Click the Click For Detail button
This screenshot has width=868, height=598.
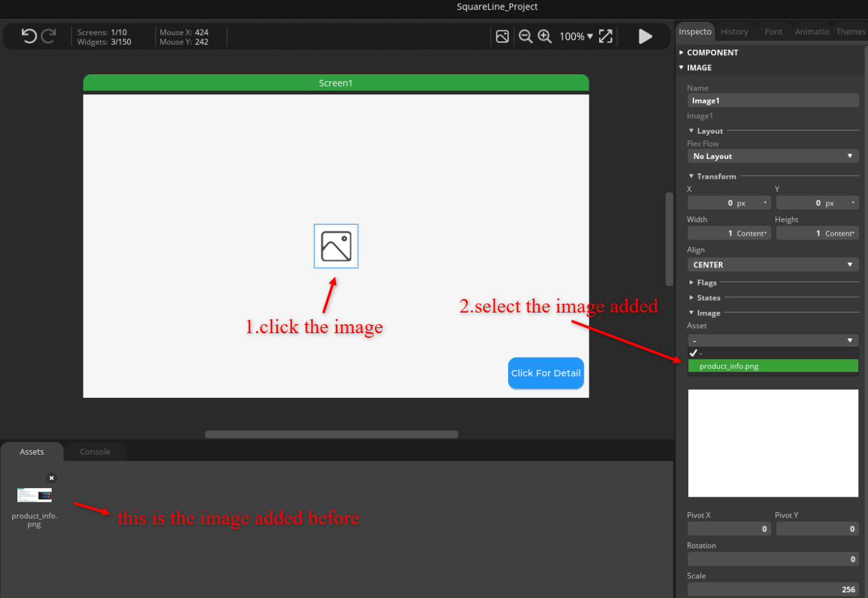point(546,373)
